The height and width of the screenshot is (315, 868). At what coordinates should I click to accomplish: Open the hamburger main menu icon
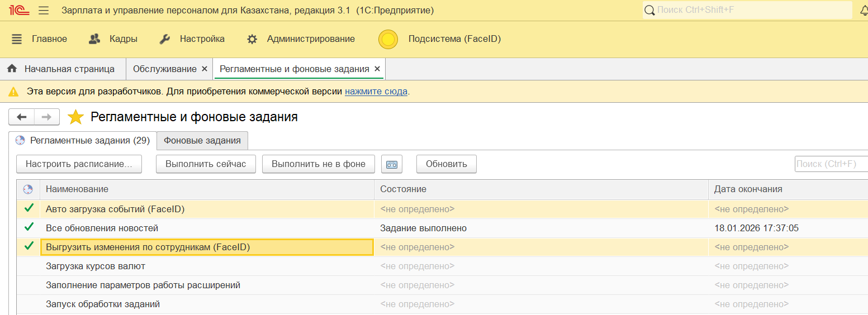coord(44,11)
